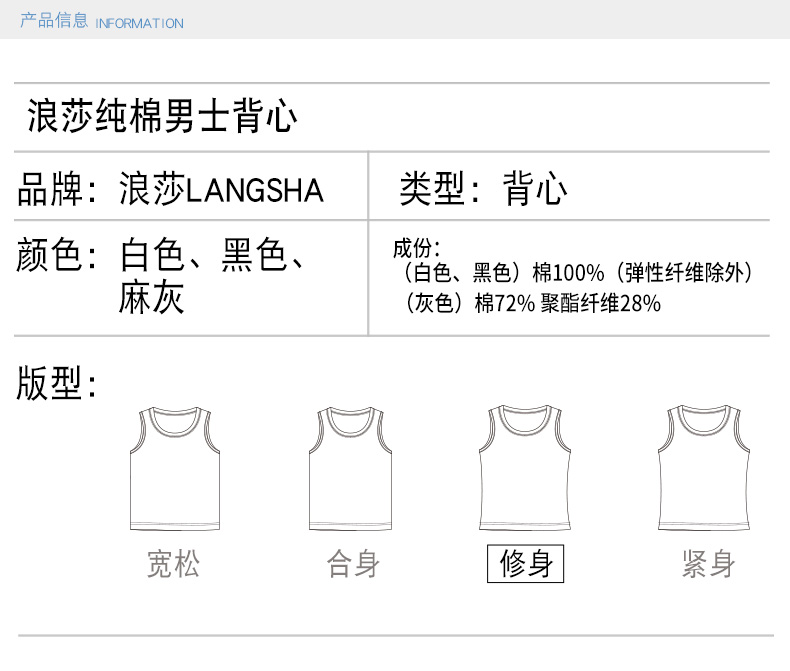Image resolution: width=790 pixels, height=671 pixels.
Task: Select the boxed 修身 fit label
Action: pos(525,564)
